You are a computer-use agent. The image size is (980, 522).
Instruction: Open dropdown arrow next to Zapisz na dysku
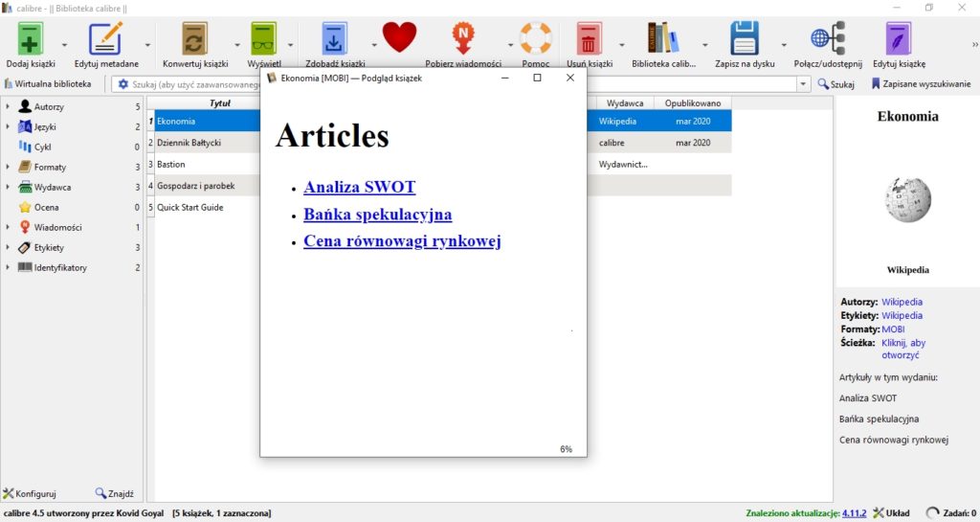click(x=783, y=45)
